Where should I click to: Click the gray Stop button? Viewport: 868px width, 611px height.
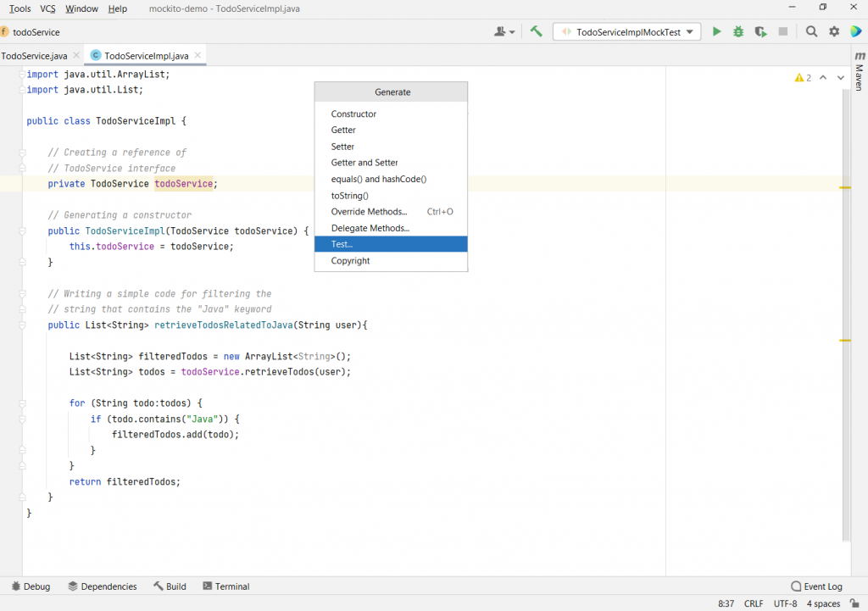click(783, 32)
